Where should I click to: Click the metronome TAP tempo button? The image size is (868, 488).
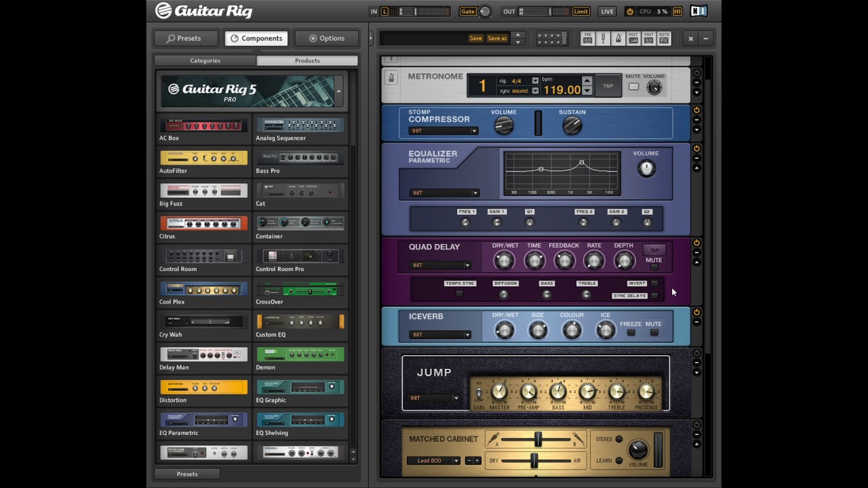608,86
